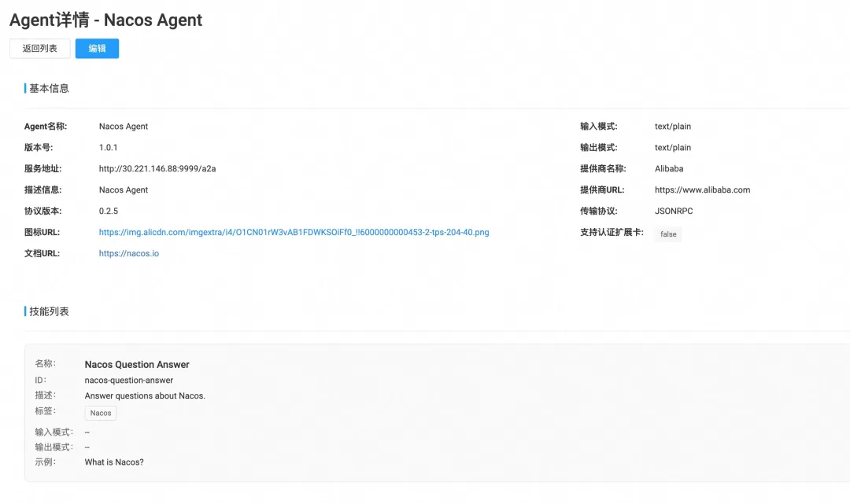Click the 版本号 label

click(x=39, y=147)
